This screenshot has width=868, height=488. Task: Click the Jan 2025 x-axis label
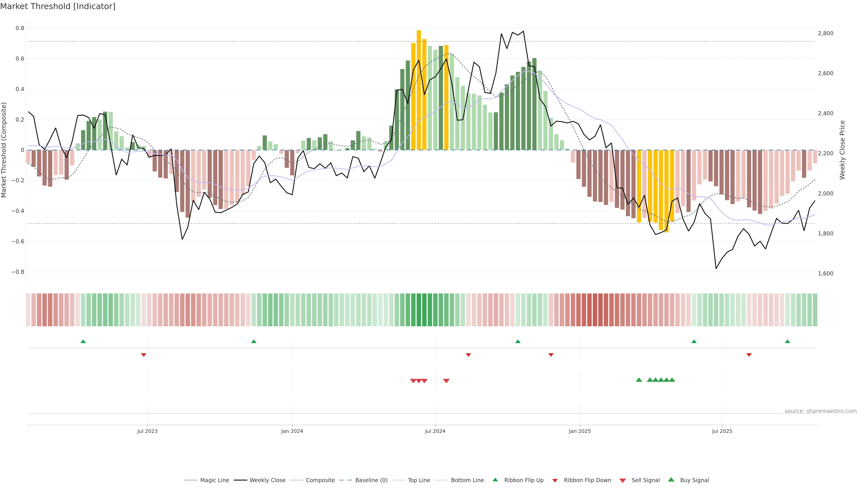point(580,431)
